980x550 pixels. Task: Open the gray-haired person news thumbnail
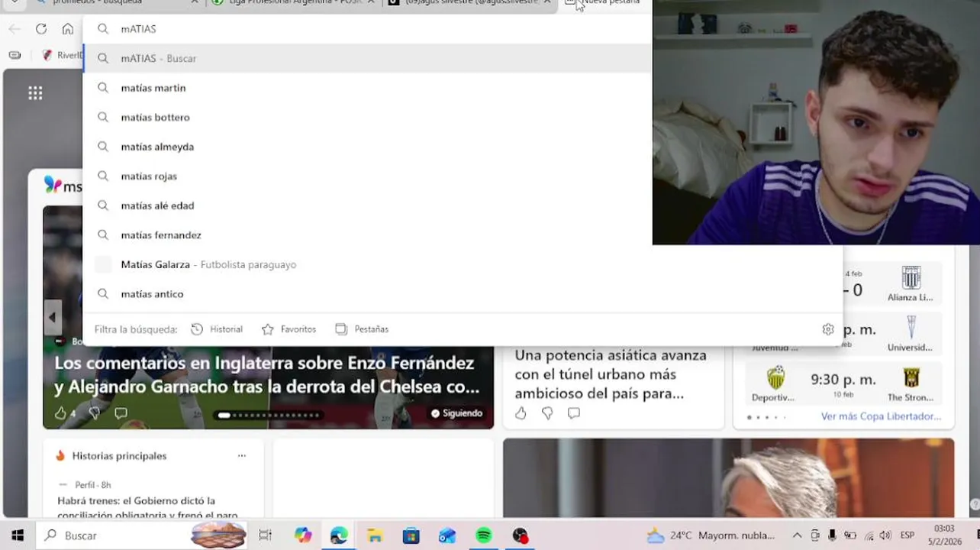pyautogui.click(x=728, y=478)
